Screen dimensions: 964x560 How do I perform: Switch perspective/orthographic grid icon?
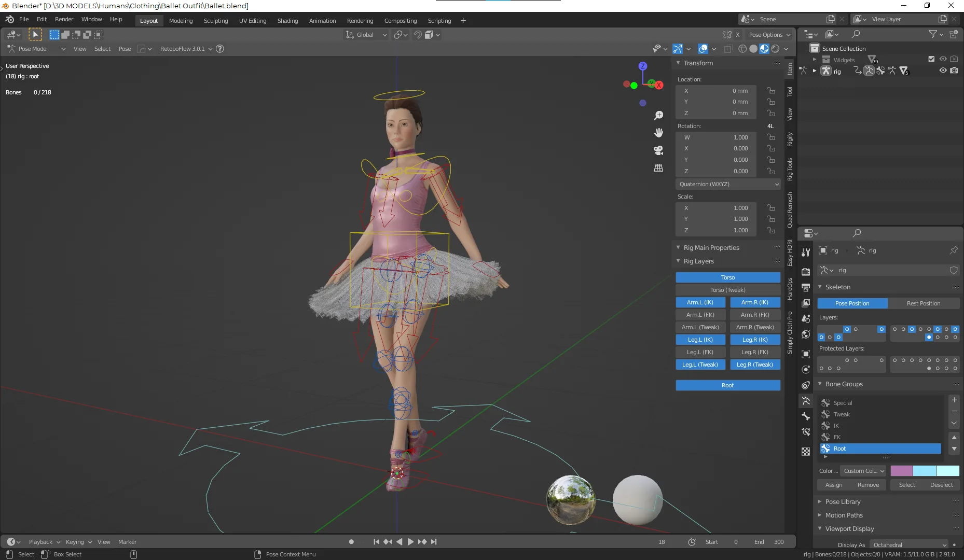tap(658, 167)
